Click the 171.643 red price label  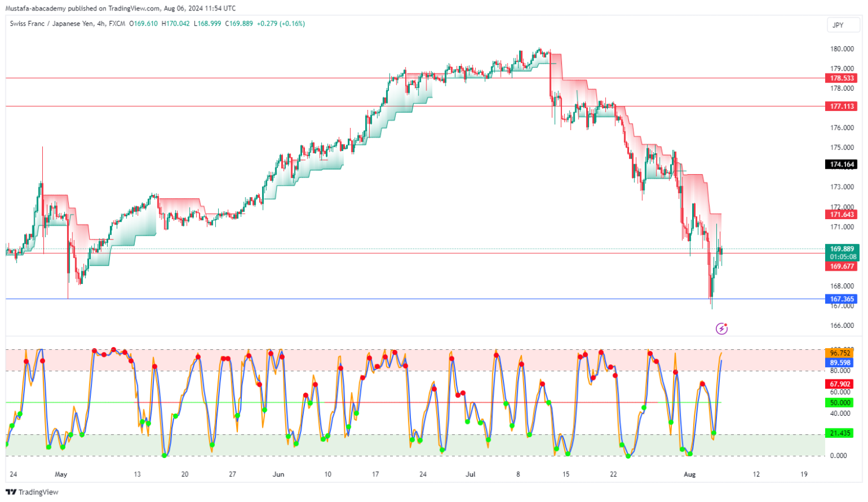tap(842, 215)
